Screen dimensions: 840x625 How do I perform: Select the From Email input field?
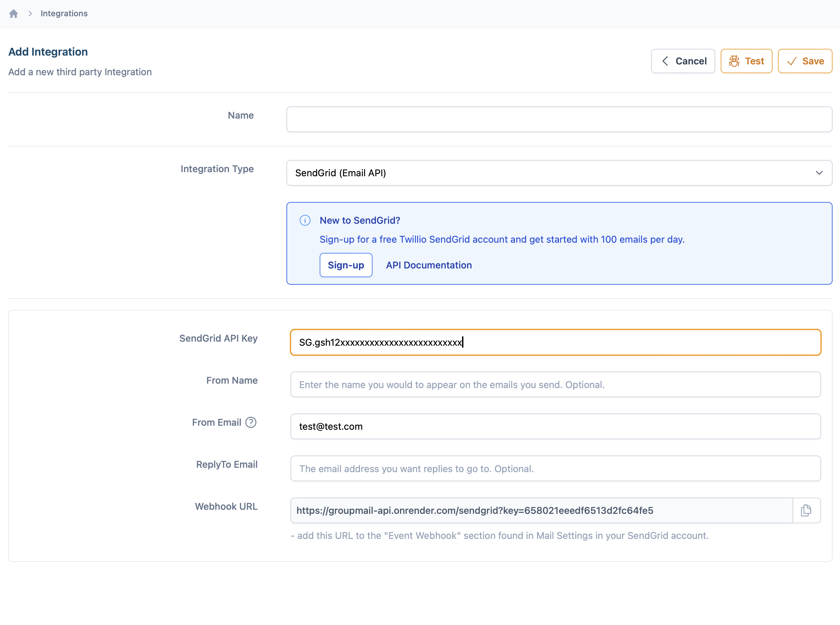point(555,426)
